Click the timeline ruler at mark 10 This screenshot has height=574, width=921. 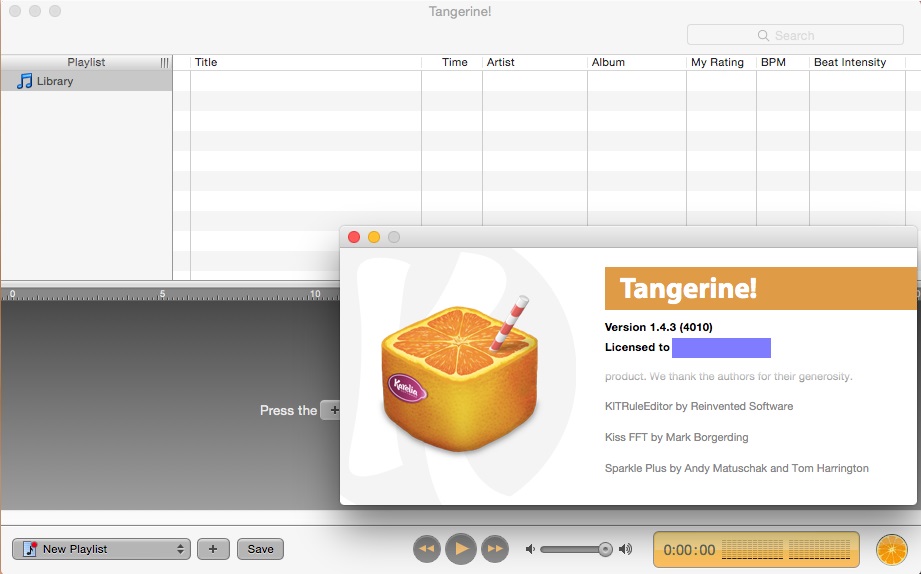point(315,295)
